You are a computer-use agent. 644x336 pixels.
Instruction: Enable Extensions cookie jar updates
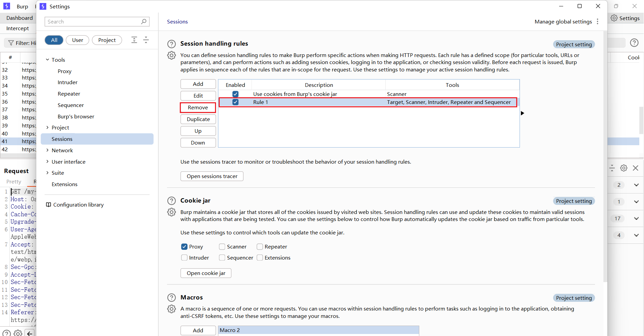260,258
